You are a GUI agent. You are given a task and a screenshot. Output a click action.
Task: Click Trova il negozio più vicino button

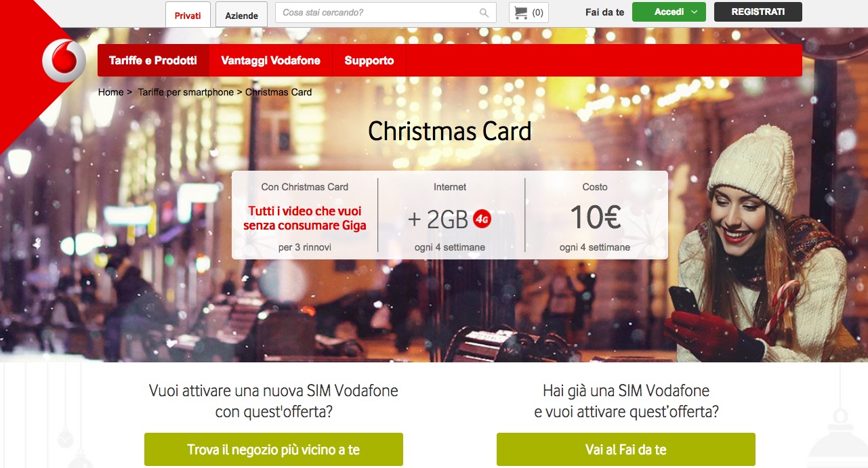point(274,450)
